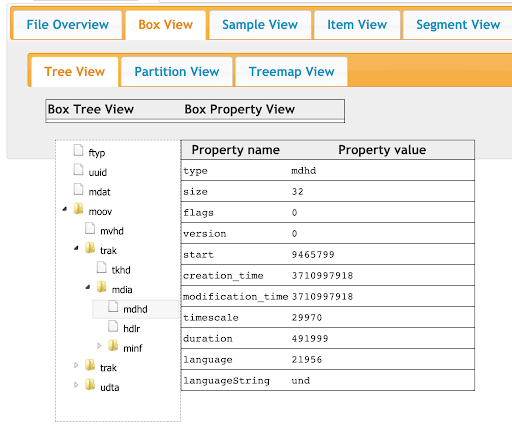Collapse the expanded trak node arrow
Screen dimensions: 512x430
pyautogui.click(x=76, y=248)
